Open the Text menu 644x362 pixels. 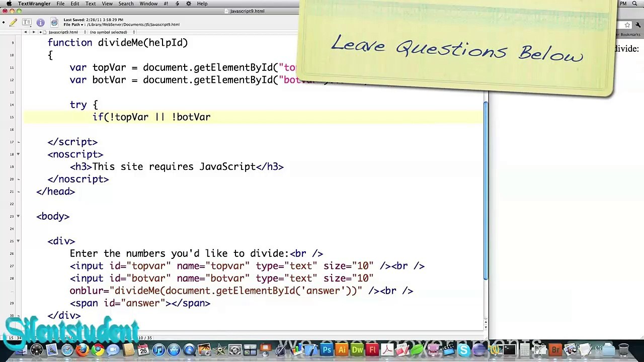pos(91,4)
